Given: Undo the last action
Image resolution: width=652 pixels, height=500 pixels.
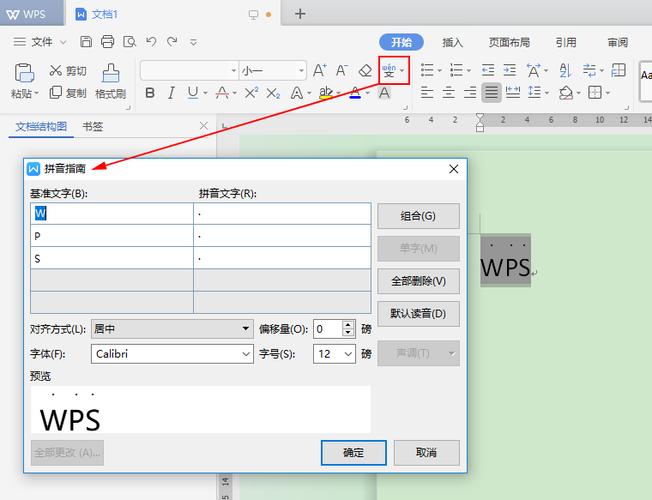Looking at the screenshot, I should [151, 42].
